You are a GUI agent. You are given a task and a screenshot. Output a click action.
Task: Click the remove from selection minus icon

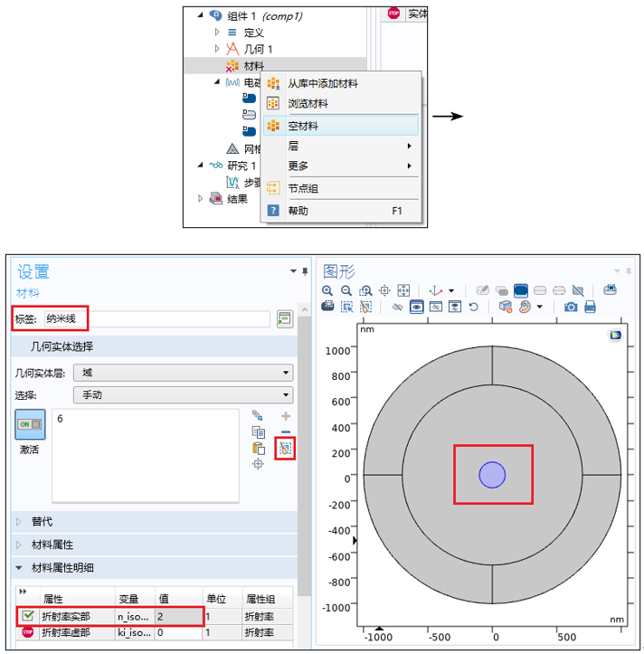286,431
